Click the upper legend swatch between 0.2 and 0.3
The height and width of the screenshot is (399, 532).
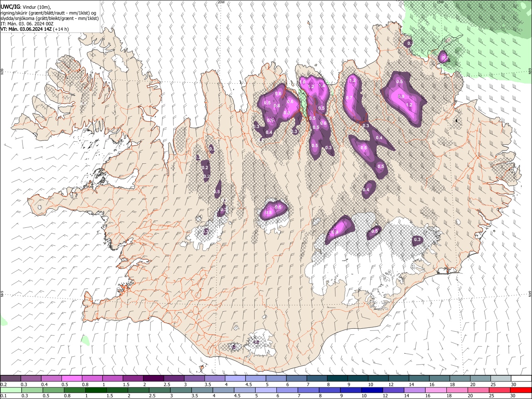coord(10,378)
